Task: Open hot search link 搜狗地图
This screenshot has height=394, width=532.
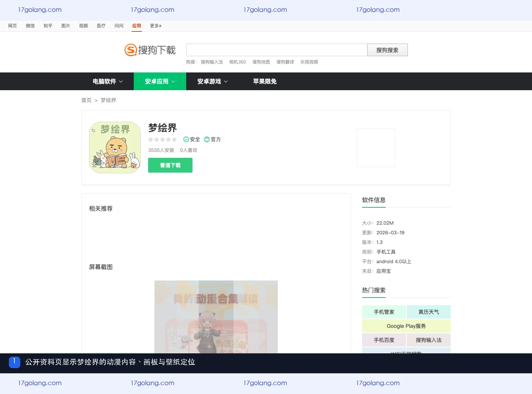Action: 261,62
